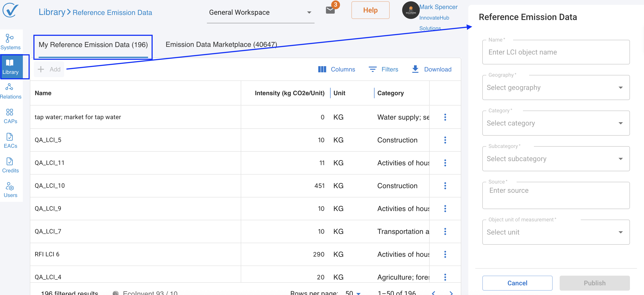Image resolution: width=644 pixels, height=295 pixels.
Task: Sort by Unit column header
Action: tap(339, 93)
